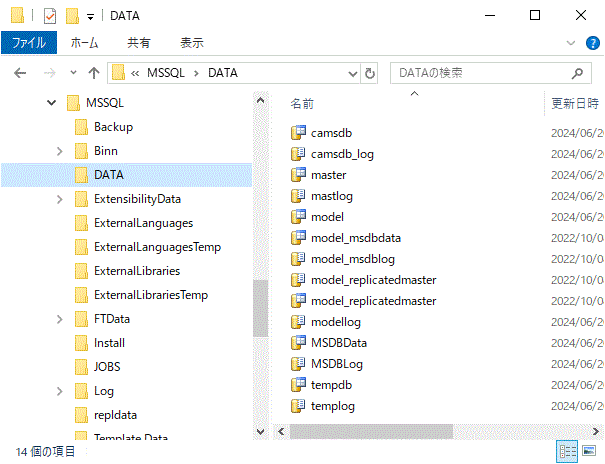The width and height of the screenshot is (605, 464).
Task: Click the Backup folder icon in tree
Action: tap(81, 127)
